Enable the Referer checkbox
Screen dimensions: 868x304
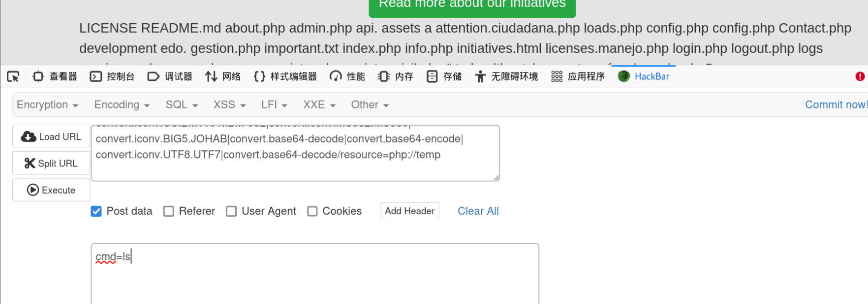pyautogui.click(x=169, y=211)
